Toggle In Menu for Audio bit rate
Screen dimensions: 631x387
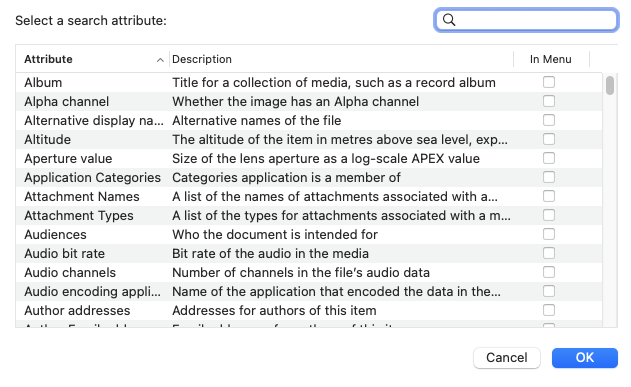point(549,253)
